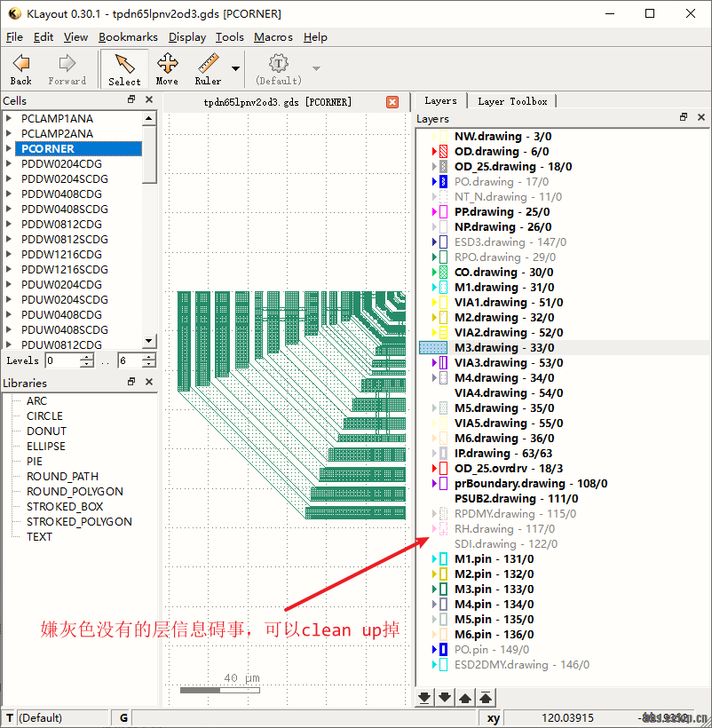Undock the Cells panel
Viewport: 712px width, 728px height.
[x=131, y=99]
